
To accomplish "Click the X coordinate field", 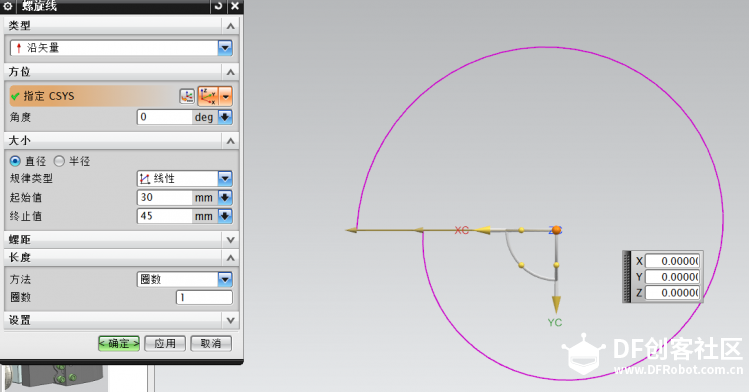I will coord(672,261).
